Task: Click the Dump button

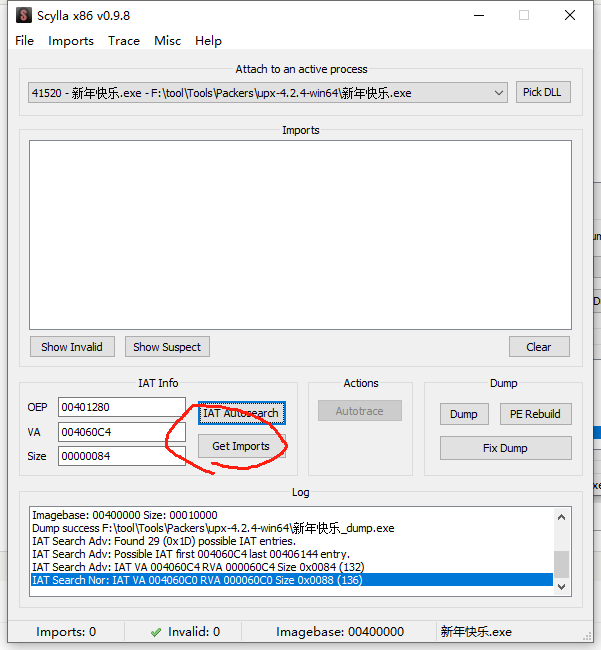Action: click(x=464, y=414)
